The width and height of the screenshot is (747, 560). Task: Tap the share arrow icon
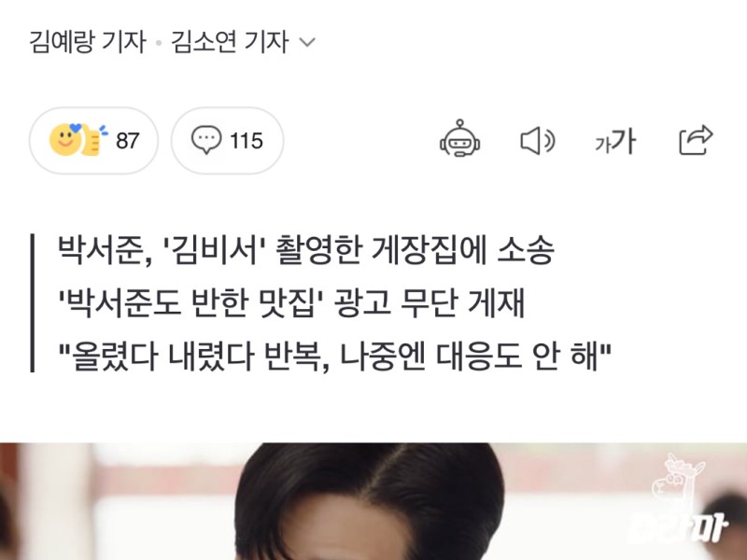[696, 140]
